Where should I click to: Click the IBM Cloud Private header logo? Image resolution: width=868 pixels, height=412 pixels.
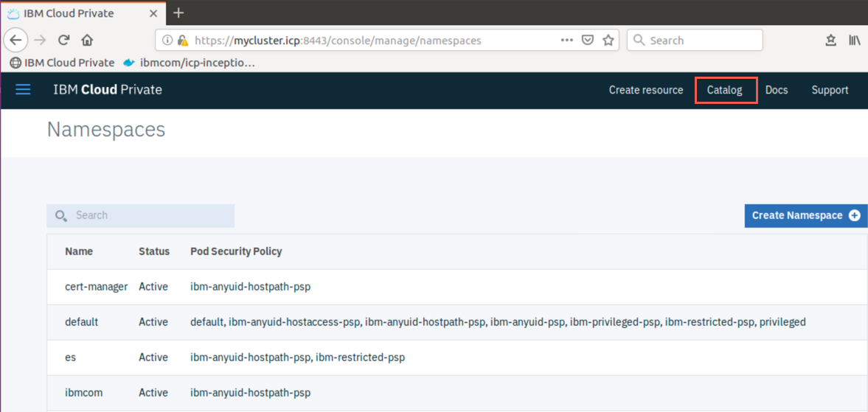(x=108, y=90)
